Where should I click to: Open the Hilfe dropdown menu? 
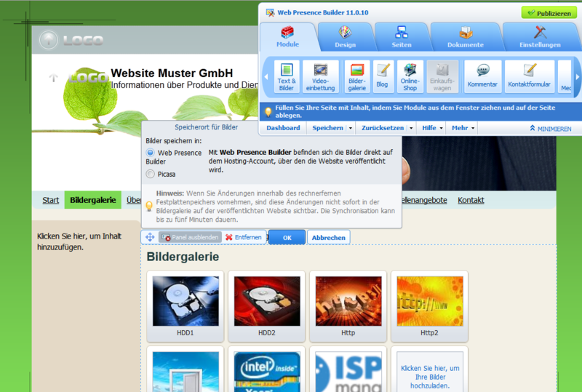432,128
